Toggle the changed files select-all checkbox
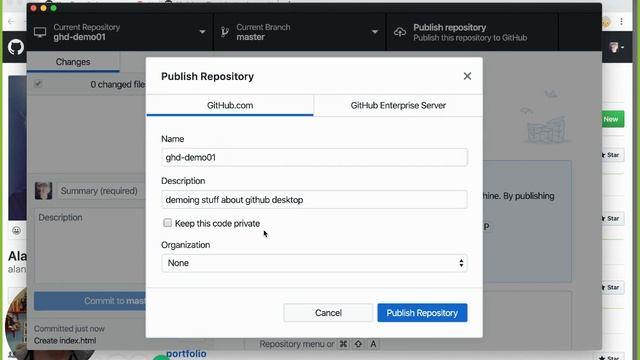This screenshot has height=360, width=640. pyautogui.click(x=38, y=84)
